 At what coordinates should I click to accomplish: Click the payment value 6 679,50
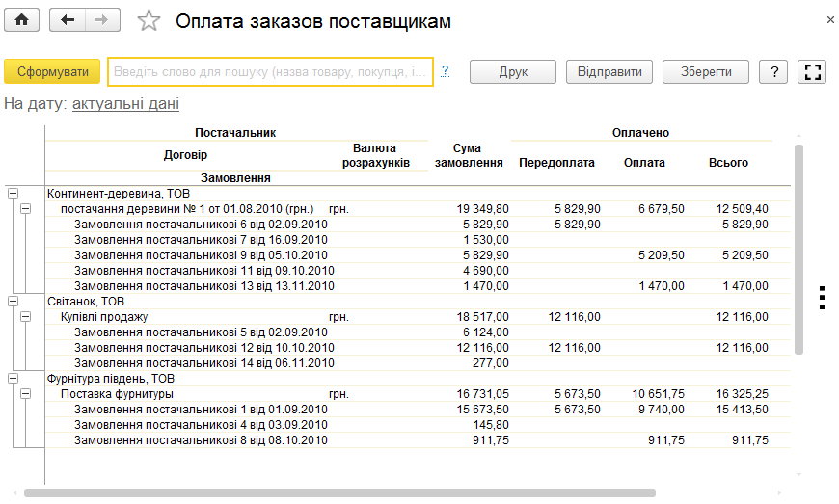point(662,209)
